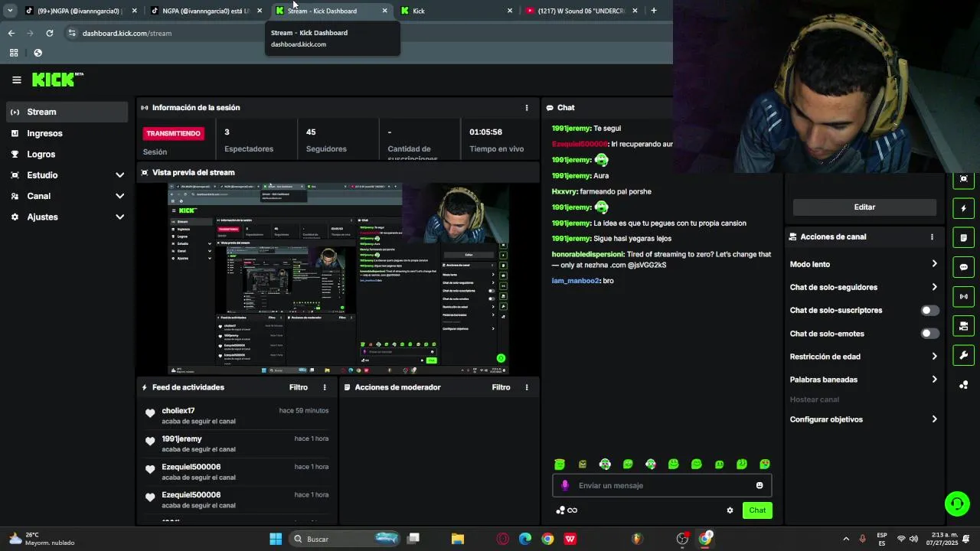Viewport: 980px width, 551px height.
Task: Click username Hxxvry in chat
Action: tap(564, 191)
